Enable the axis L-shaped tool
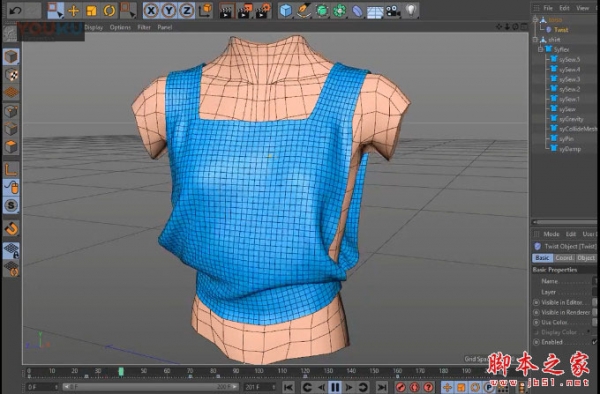The image size is (600, 394). (11, 169)
